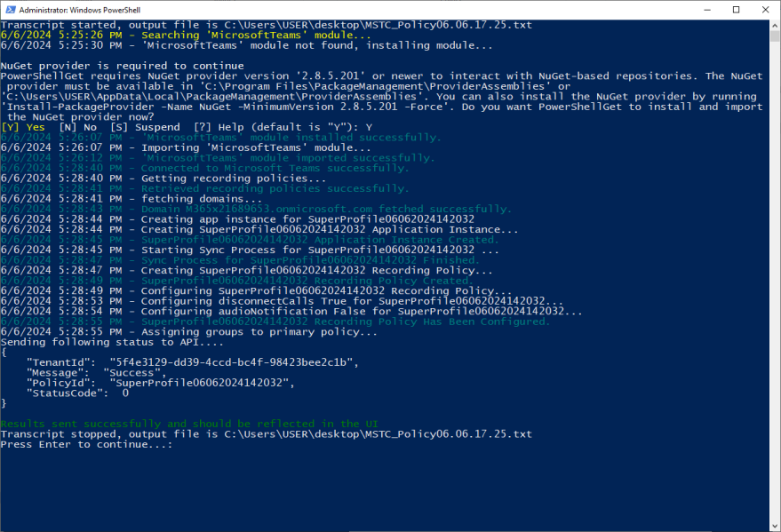Click the '[Y] Yes' prompt option
781x532 pixels.
[x=23, y=127]
